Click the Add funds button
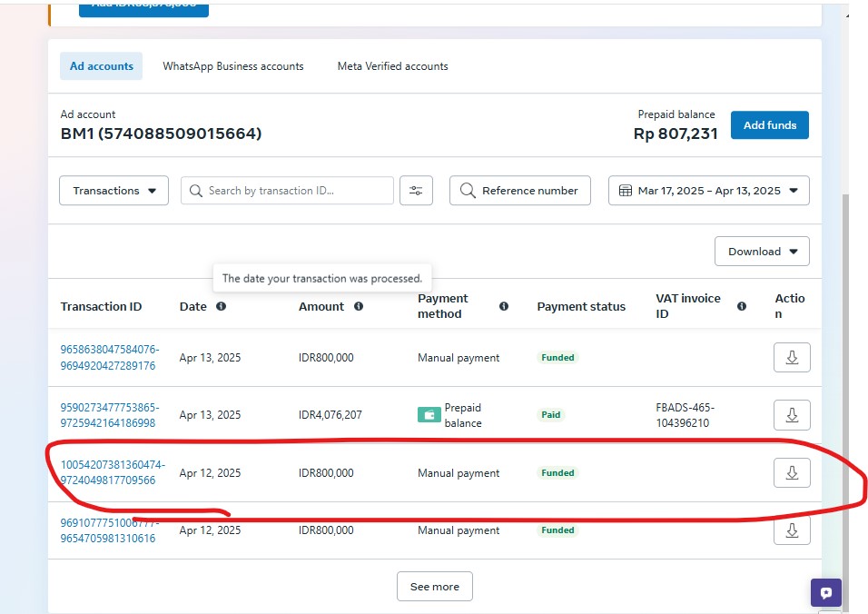868x614 pixels. tap(769, 125)
